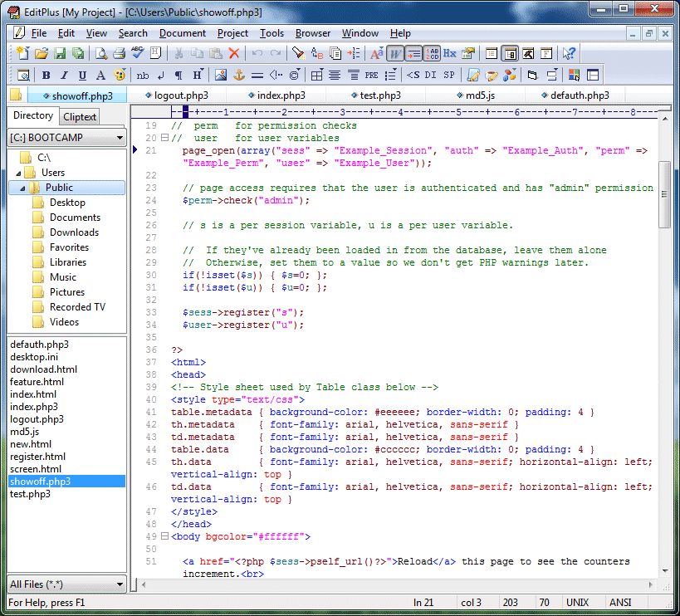Run spell check with ABC icon

click(x=138, y=54)
